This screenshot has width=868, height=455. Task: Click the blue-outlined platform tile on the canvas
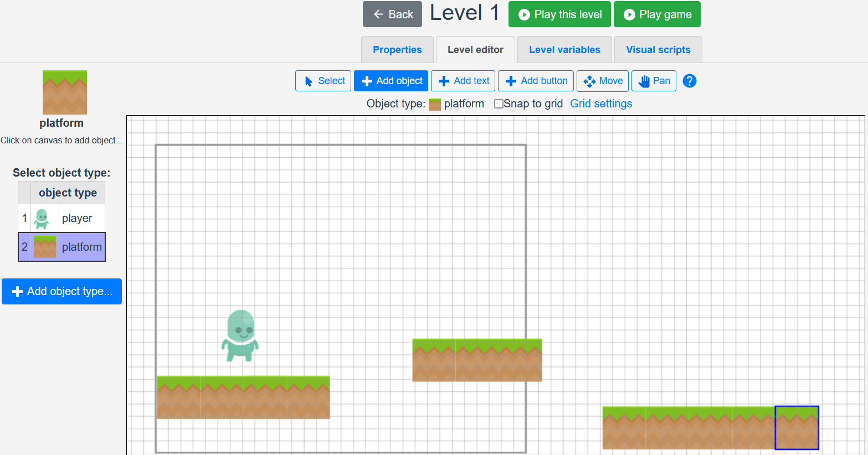797,428
